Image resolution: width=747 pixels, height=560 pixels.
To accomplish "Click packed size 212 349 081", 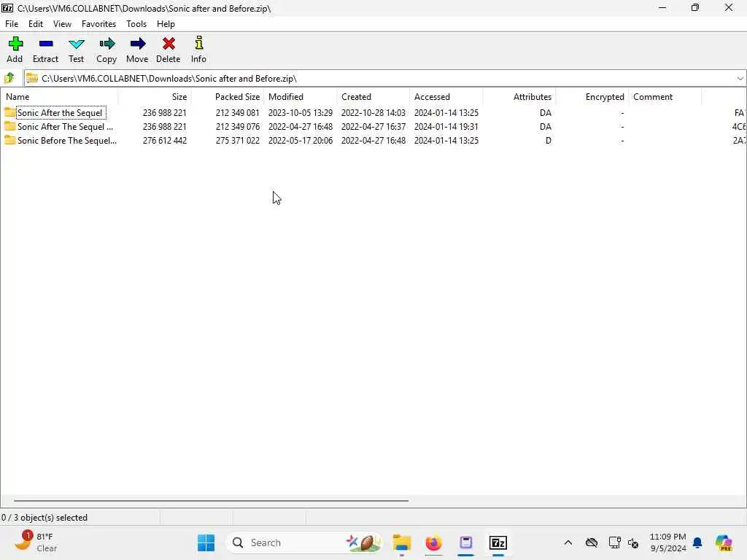I will (x=237, y=113).
